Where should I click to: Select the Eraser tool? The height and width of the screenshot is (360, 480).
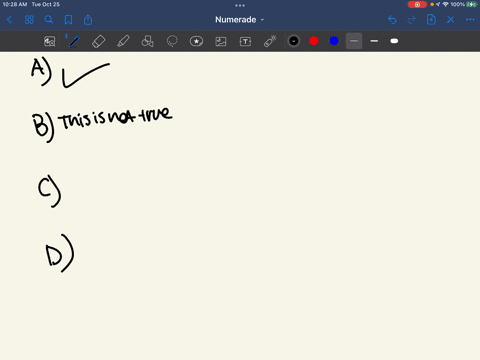coord(98,41)
